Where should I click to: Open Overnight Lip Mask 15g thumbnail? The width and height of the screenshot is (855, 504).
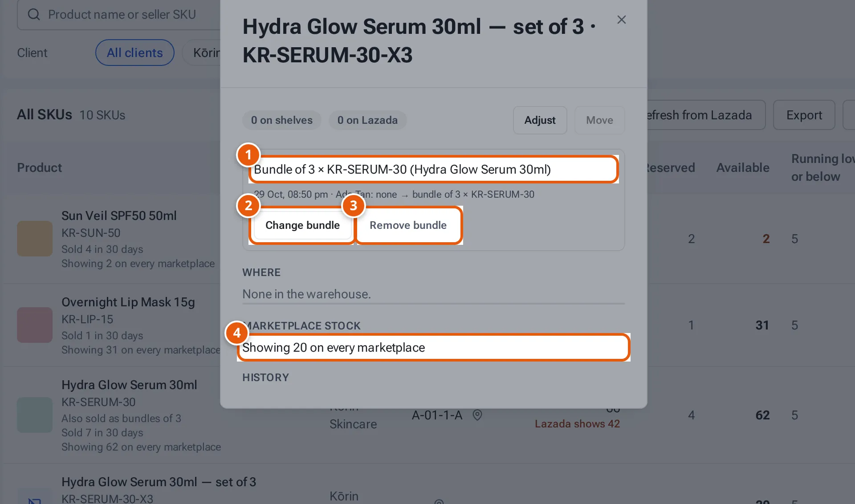(x=35, y=325)
